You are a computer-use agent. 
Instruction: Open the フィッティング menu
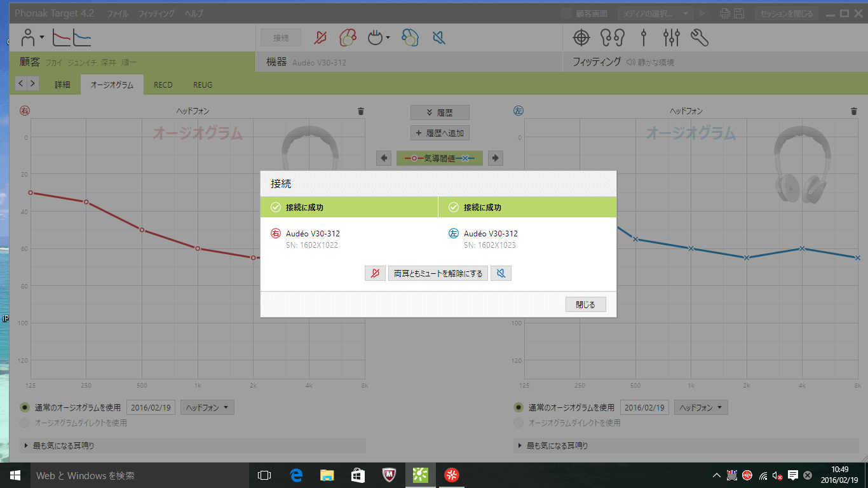[x=157, y=13]
